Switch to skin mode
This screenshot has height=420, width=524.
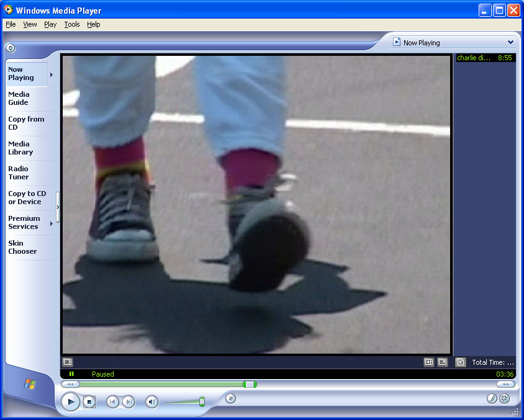(x=505, y=399)
